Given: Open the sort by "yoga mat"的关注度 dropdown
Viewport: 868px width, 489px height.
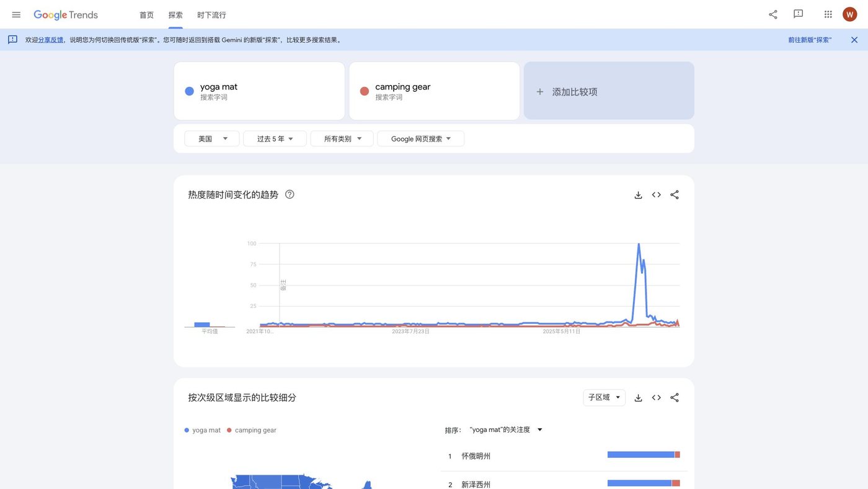Looking at the screenshot, I should (x=506, y=429).
